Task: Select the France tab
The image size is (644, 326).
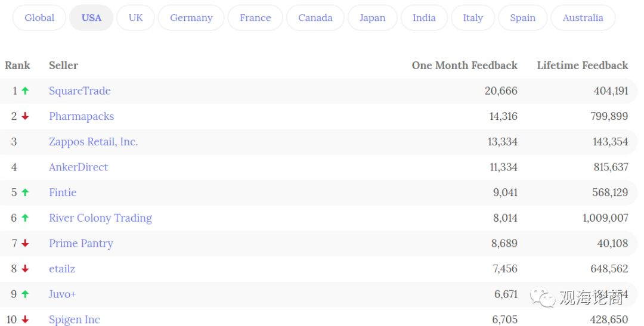Action: click(x=255, y=18)
